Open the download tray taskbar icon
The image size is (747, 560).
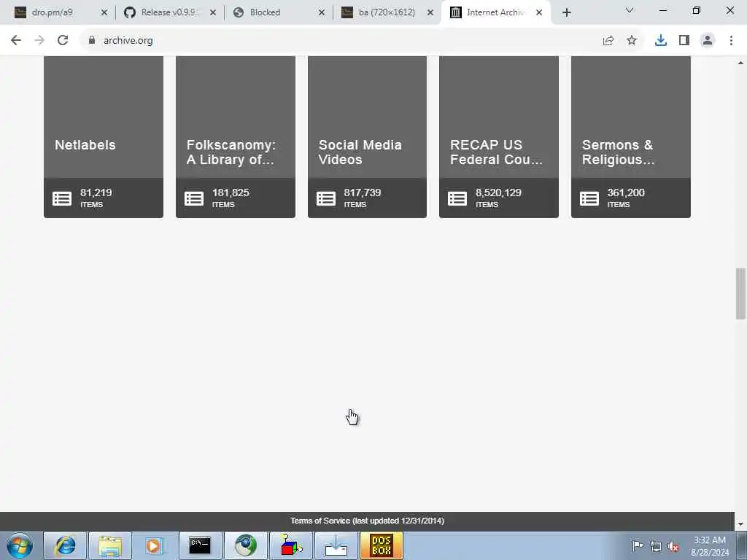pos(336,545)
